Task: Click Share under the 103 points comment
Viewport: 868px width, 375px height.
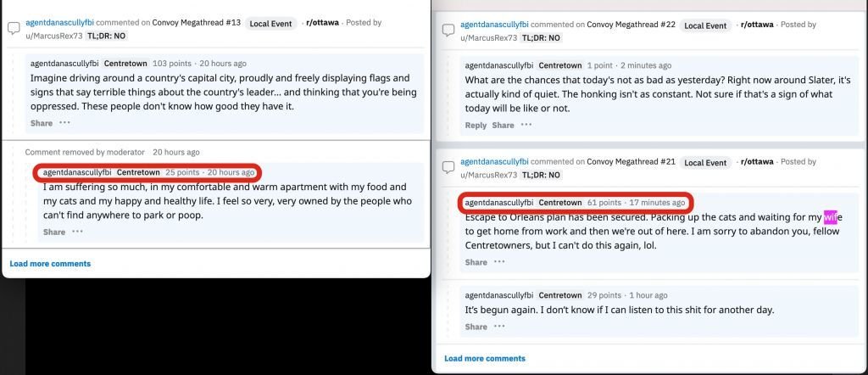Action: click(x=42, y=123)
